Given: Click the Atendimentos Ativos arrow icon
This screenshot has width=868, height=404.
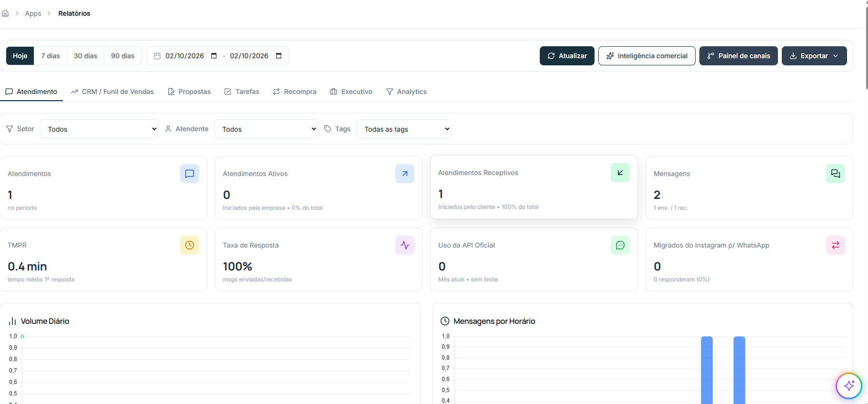Looking at the screenshot, I should [405, 174].
